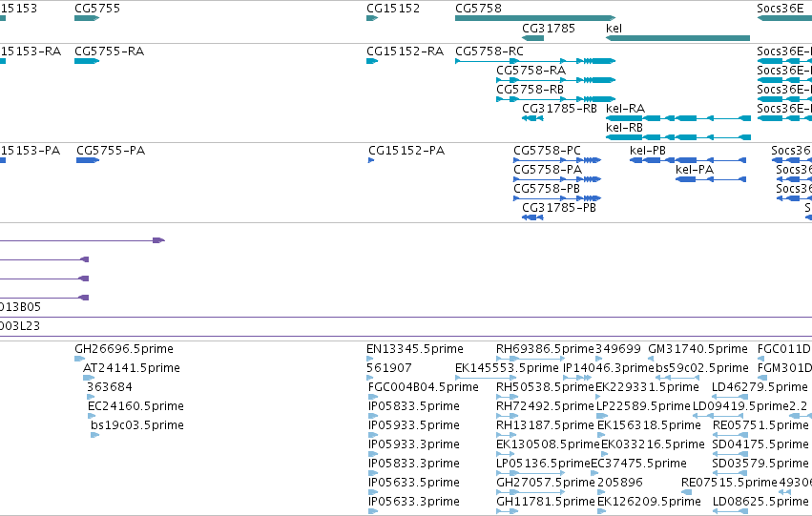
Task: Open EST label EK156318.5prime
Action: (x=649, y=425)
